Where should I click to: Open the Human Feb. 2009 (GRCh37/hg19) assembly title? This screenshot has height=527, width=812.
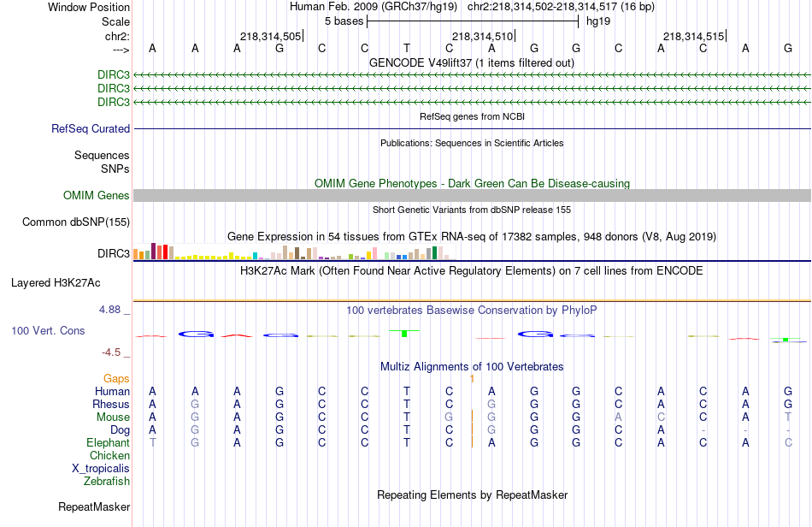coord(374,7)
